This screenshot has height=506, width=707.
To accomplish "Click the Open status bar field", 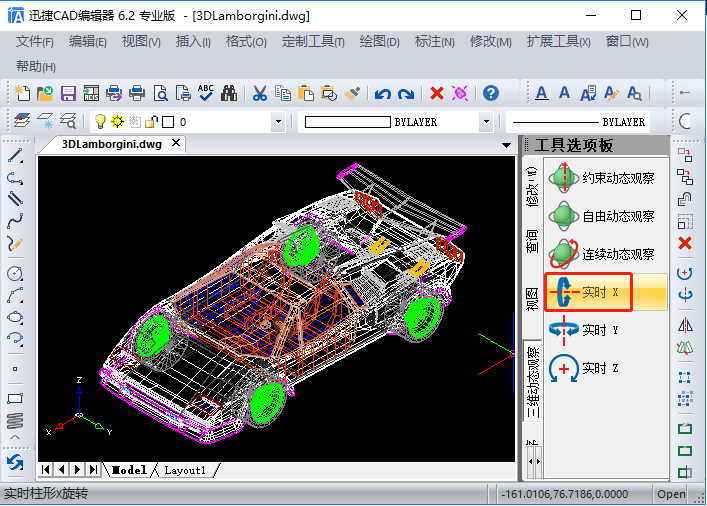I will 670,494.
